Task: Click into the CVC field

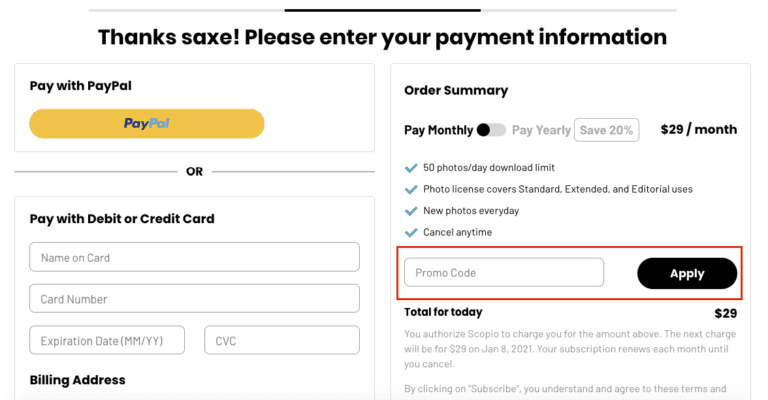Action: click(281, 341)
